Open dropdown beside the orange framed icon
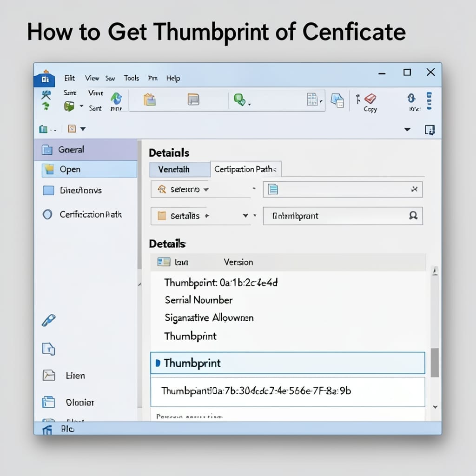Image resolution: width=476 pixels, height=476 pixels. click(83, 129)
